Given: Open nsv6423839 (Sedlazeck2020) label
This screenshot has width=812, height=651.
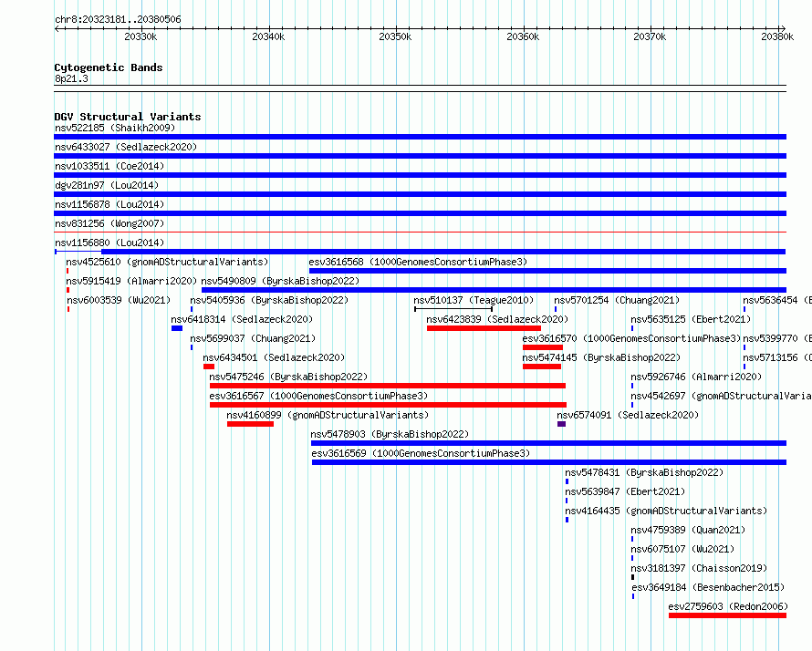Looking at the screenshot, I should point(497,319).
